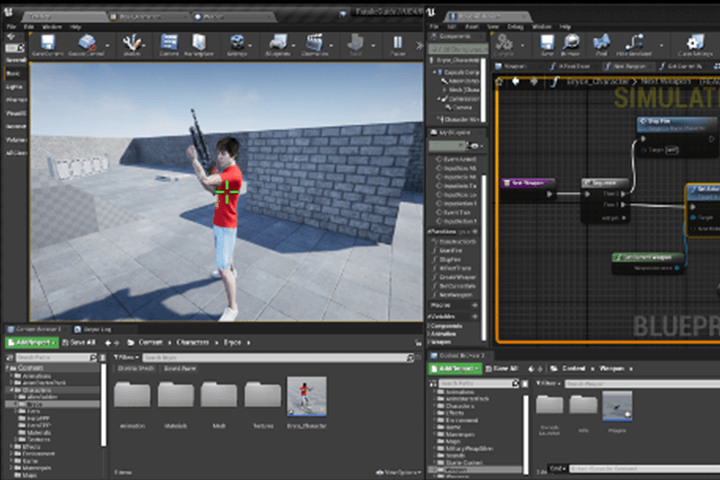The width and height of the screenshot is (720, 480).
Task: Open the Compile options dropdown arrow
Action: pyautogui.click(x=522, y=45)
